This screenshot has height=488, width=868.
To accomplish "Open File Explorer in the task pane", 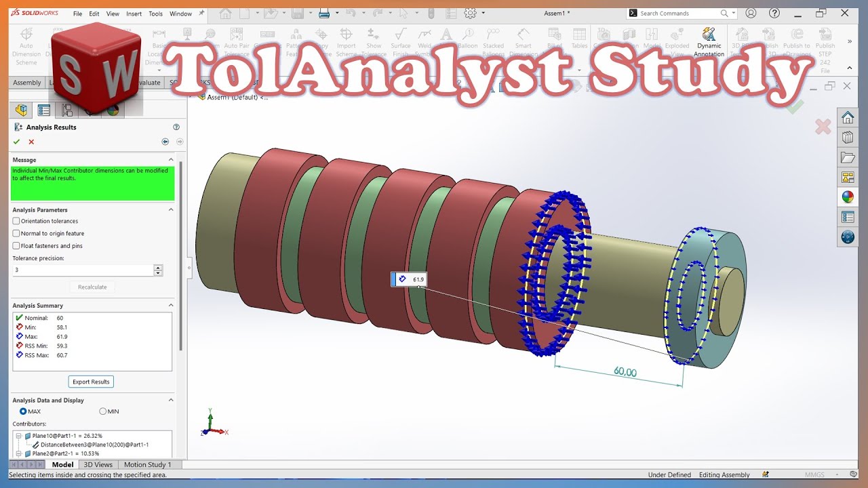I will (848, 157).
